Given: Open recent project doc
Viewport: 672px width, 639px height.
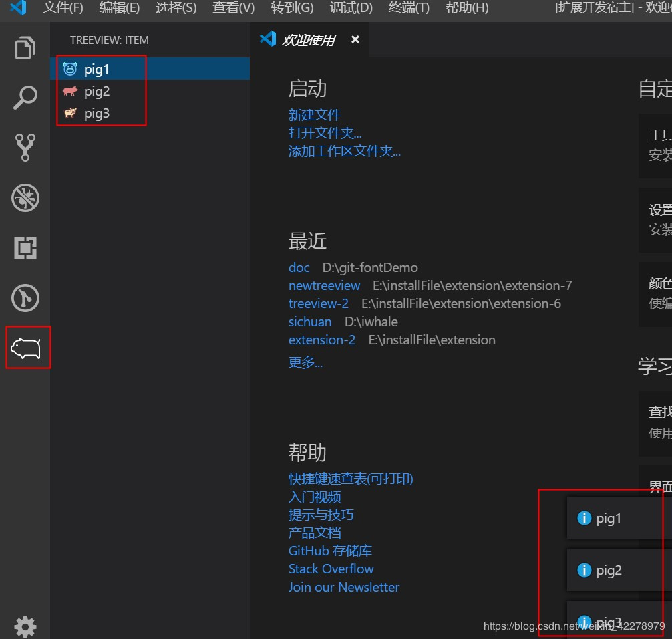Looking at the screenshot, I should [299, 267].
